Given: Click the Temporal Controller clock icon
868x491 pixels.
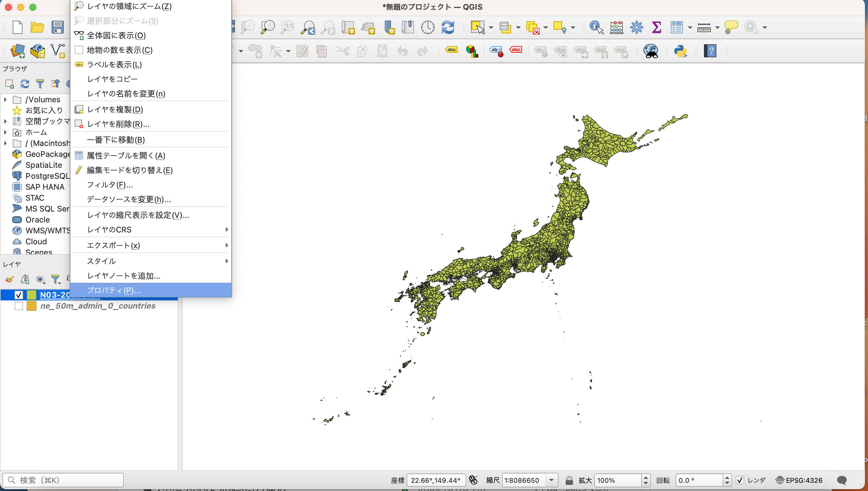Looking at the screenshot, I should pyautogui.click(x=428, y=27).
